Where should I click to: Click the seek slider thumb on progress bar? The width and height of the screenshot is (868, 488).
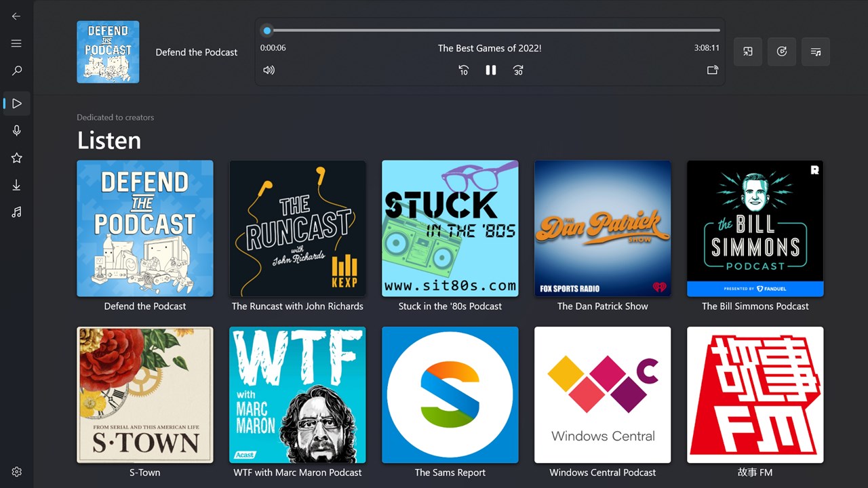267,30
